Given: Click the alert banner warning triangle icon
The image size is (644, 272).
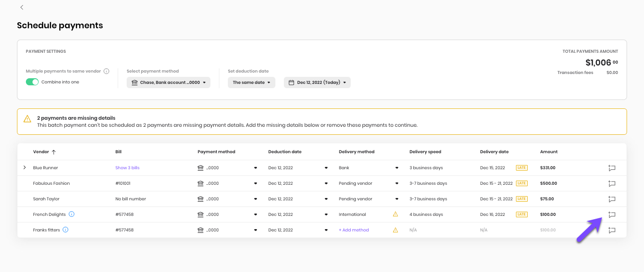Looking at the screenshot, I should point(27,118).
